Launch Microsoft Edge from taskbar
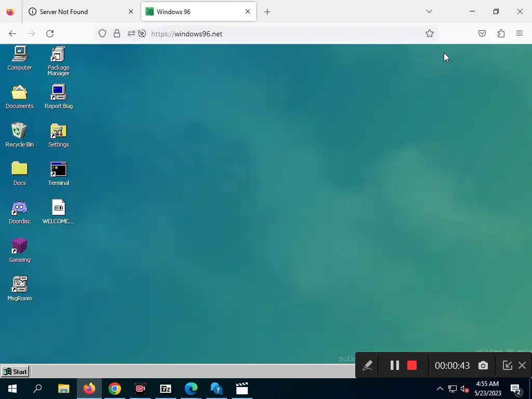Image resolution: width=532 pixels, height=399 pixels. pyautogui.click(x=191, y=389)
